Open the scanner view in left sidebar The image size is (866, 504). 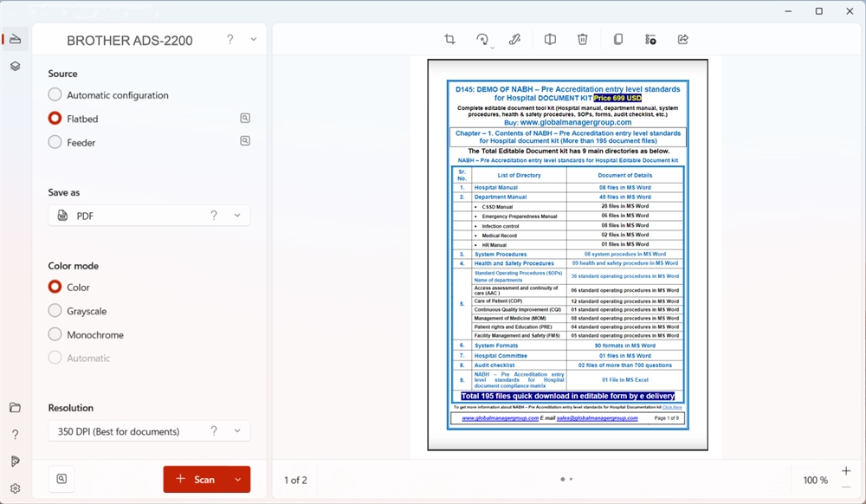16,39
